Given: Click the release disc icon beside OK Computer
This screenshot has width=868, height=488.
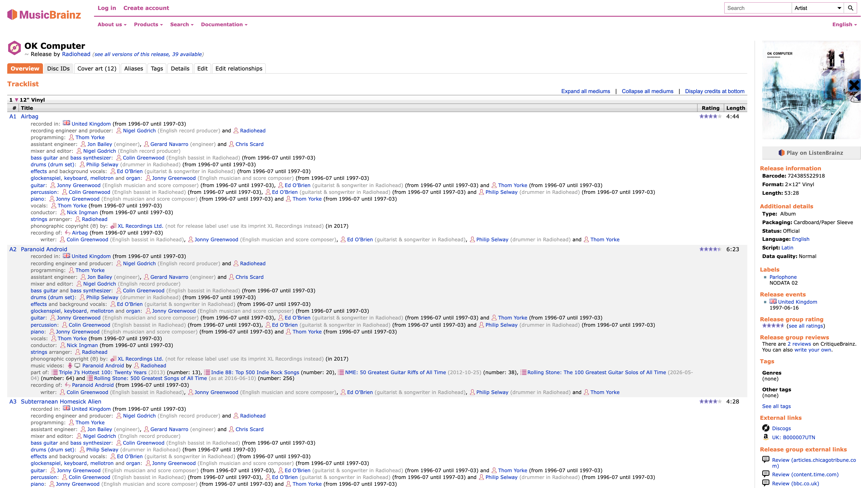Looking at the screenshot, I should pyautogui.click(x=14, y=48).
